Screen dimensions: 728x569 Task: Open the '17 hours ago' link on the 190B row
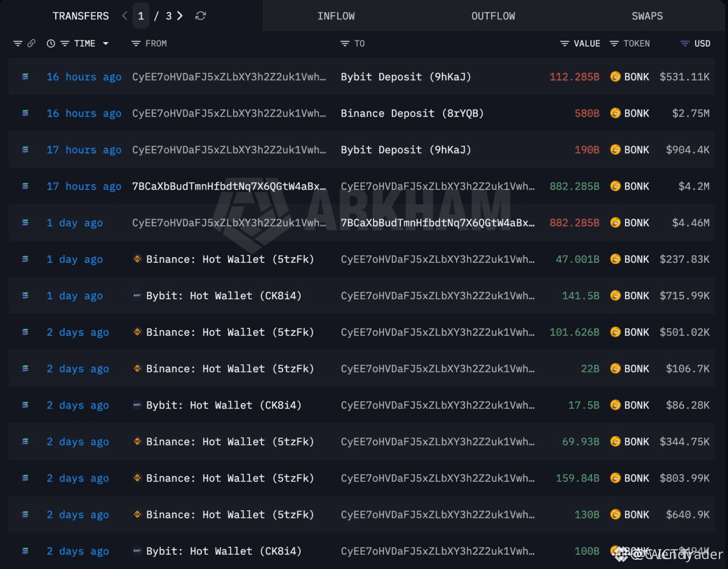[84, 150]
